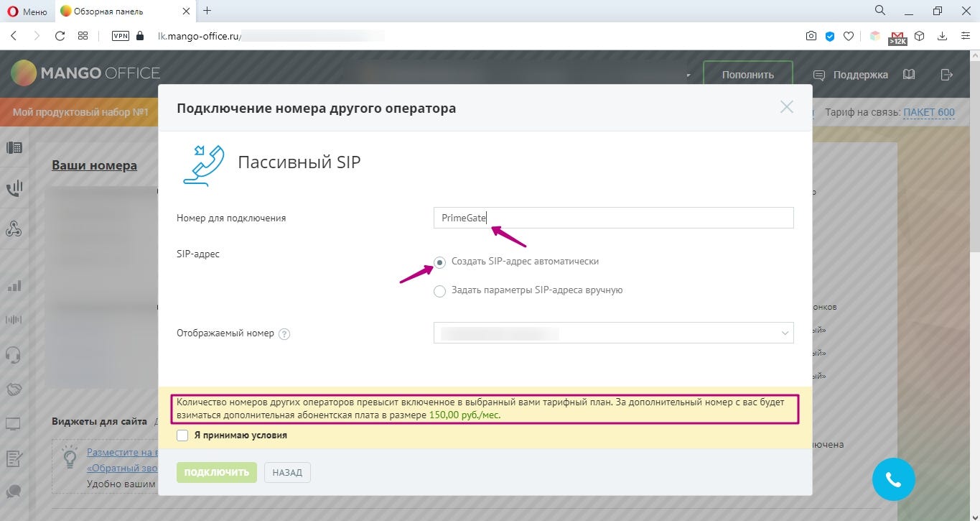Toggle the VPN badge
The height and width of the screenshot is (521, 980).
coord(120,35)
